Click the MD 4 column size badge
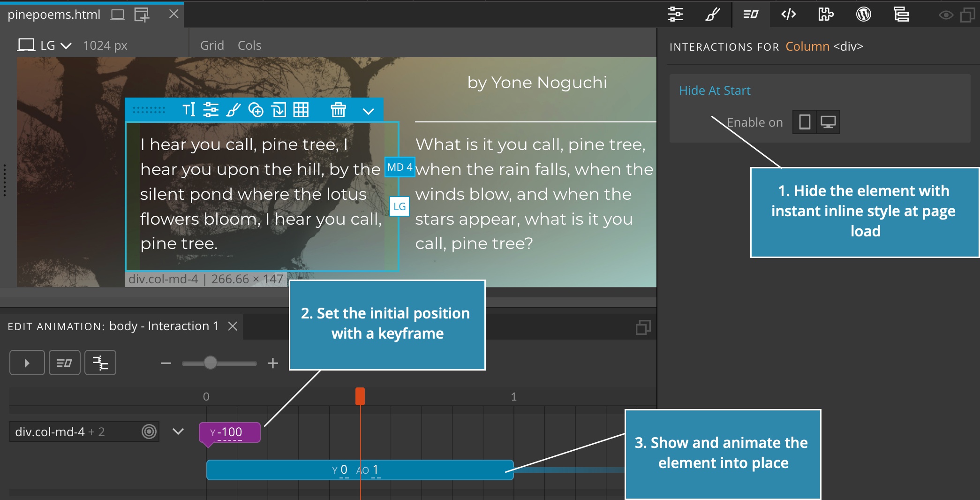 click(400, 167)
